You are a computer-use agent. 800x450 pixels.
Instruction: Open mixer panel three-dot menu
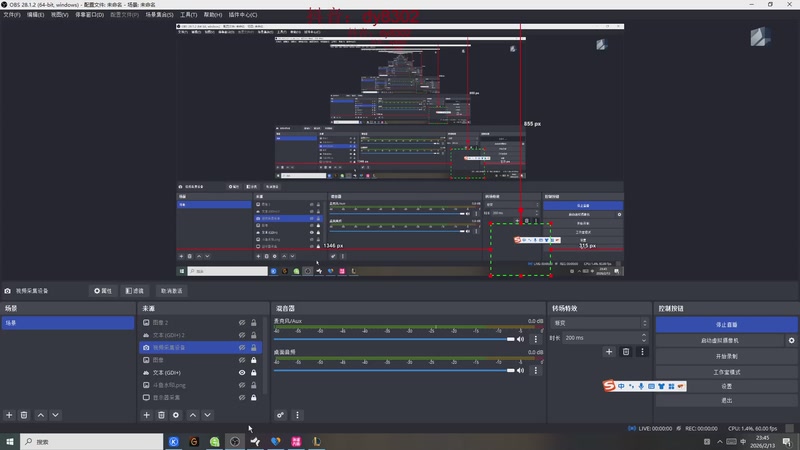(297, 415)
